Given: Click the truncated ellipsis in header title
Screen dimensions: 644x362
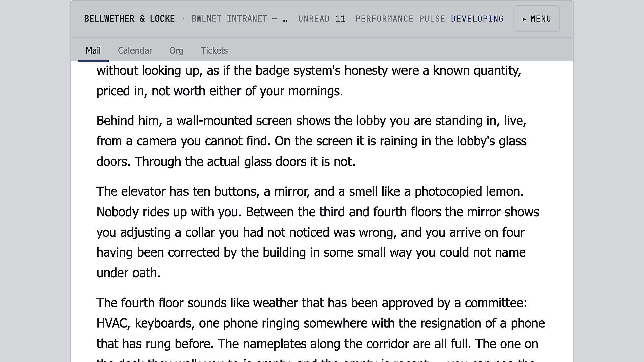Looking at the screenshot, I should click(285, 19).
